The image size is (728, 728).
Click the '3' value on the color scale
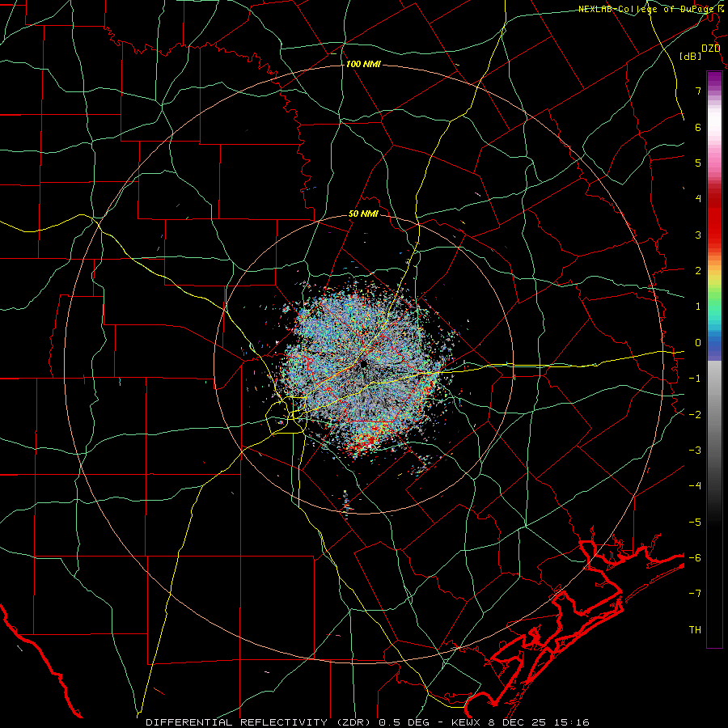point(698,235)
